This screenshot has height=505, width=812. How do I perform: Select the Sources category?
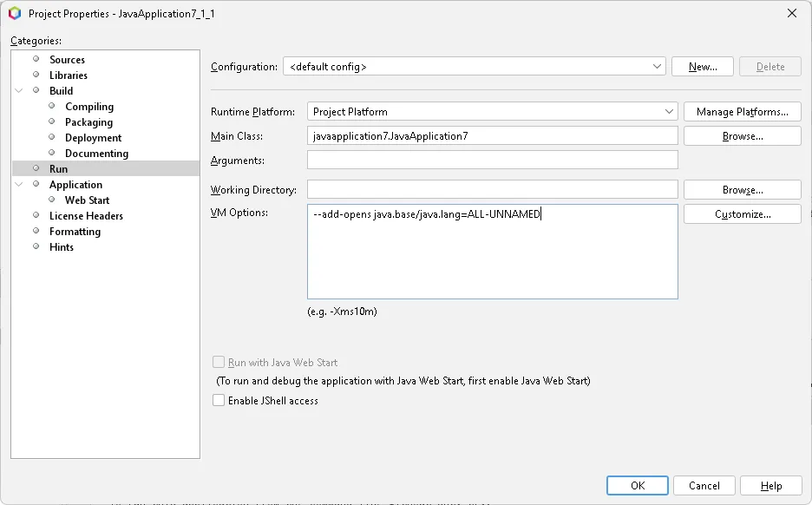click(x=67, y=60)
